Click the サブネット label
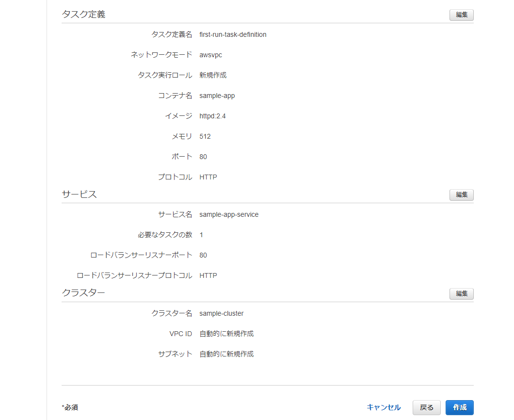514x420 pixels. coord(175,354)
